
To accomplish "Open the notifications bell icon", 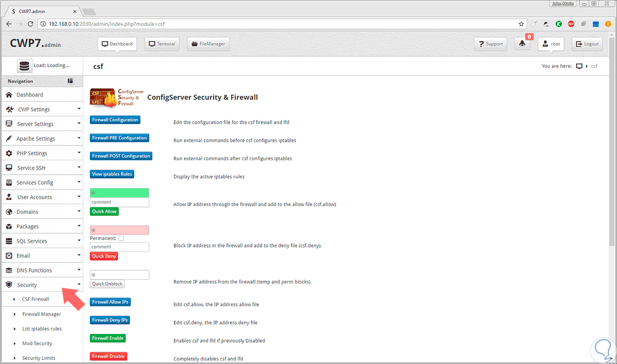I will 522,44.
